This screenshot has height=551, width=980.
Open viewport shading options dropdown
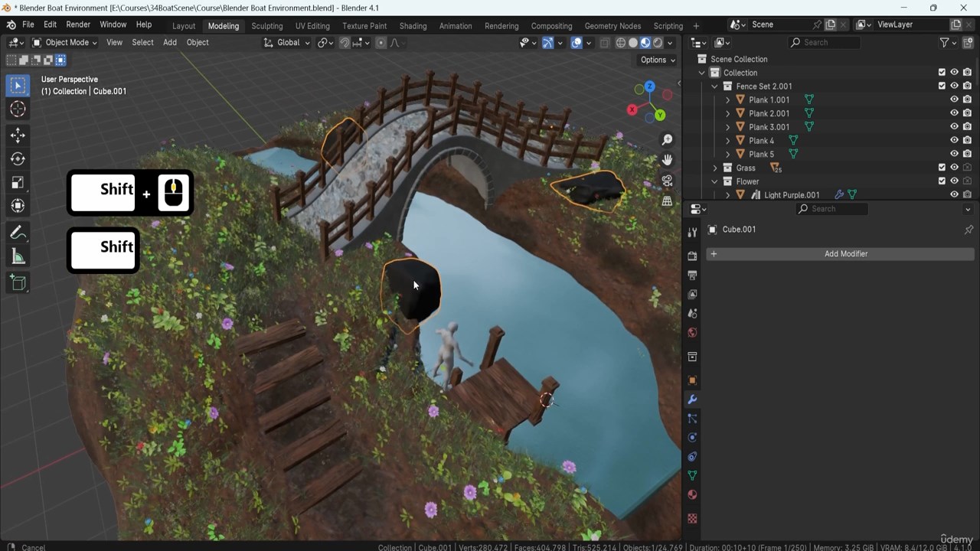(670, 43)
